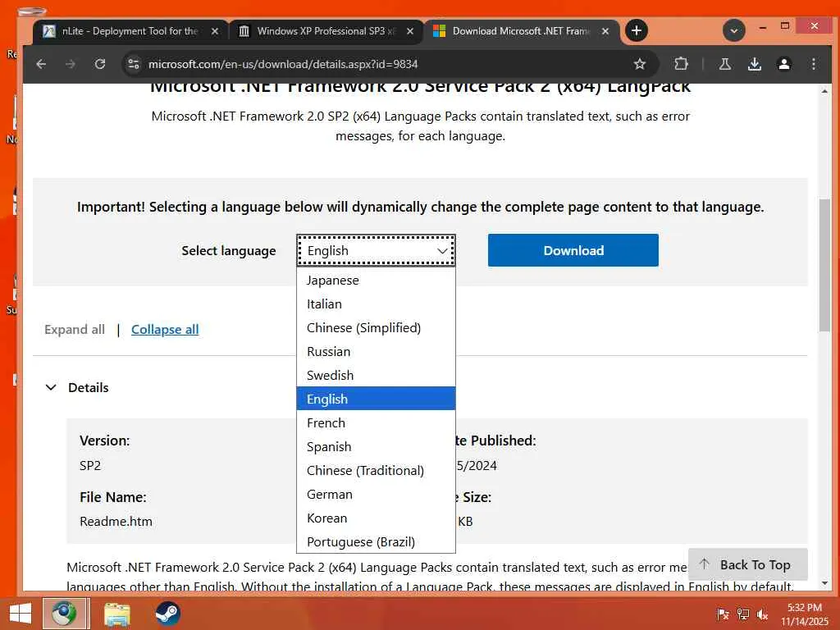Close the Download Microsoft .NET tab
The height and width of the screenshot is (630, 840).
point(605,31)
